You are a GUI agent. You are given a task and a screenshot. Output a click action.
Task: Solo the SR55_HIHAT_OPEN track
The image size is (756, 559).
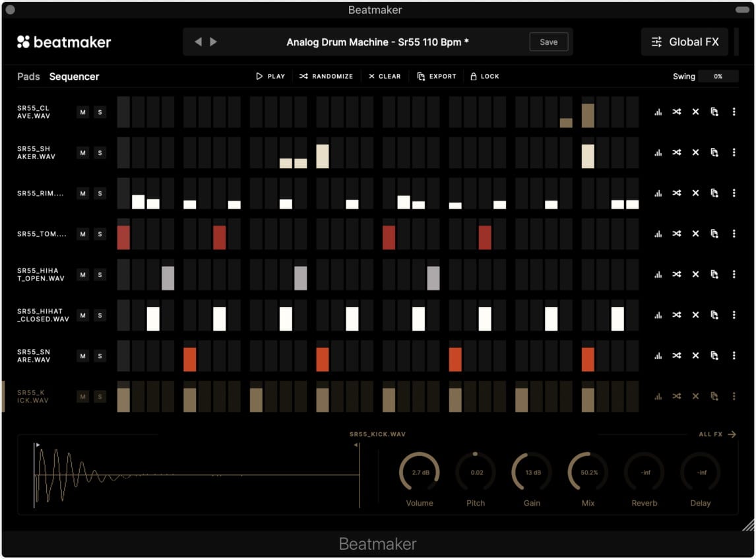(x=100, y=275)
